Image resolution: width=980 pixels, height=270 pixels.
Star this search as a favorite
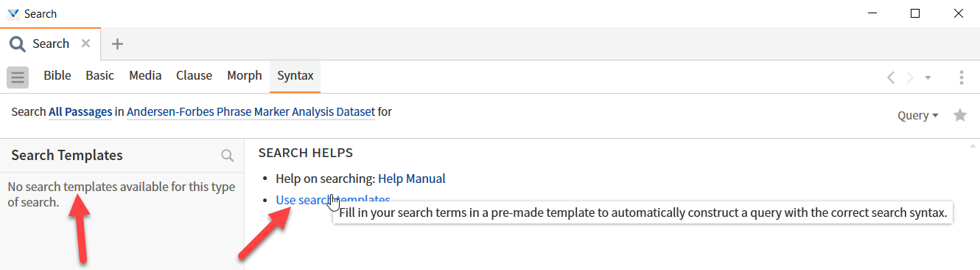tap(960, 115)
